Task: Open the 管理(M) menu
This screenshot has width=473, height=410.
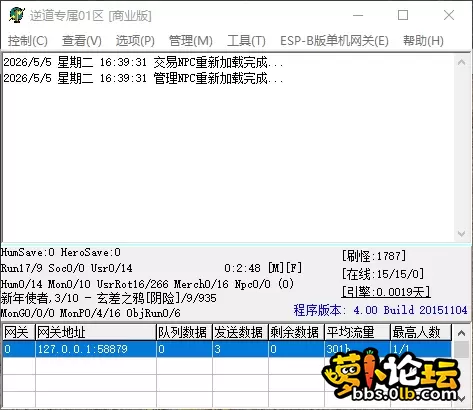Action: 191,41
